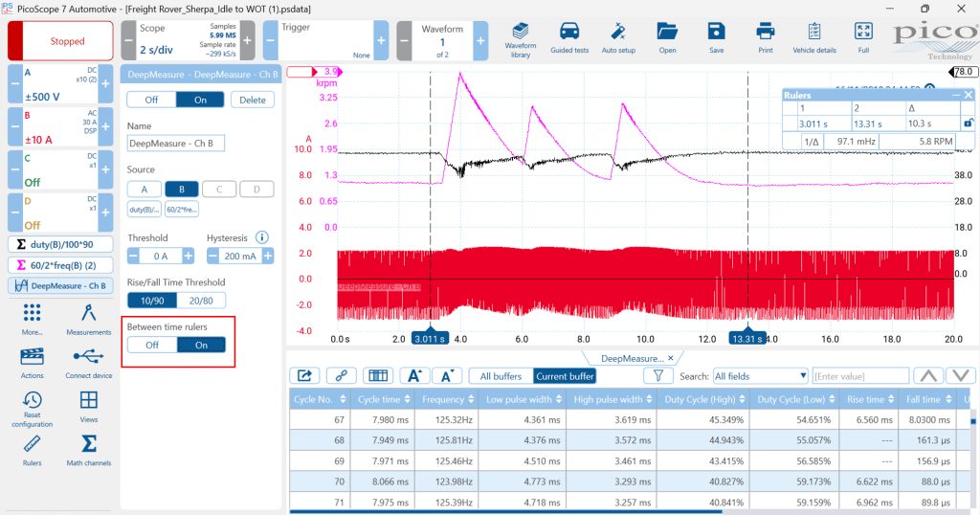Viewport: 980px width, 515px height.
Task: Open the Waveform library
Action: [520, 40]
